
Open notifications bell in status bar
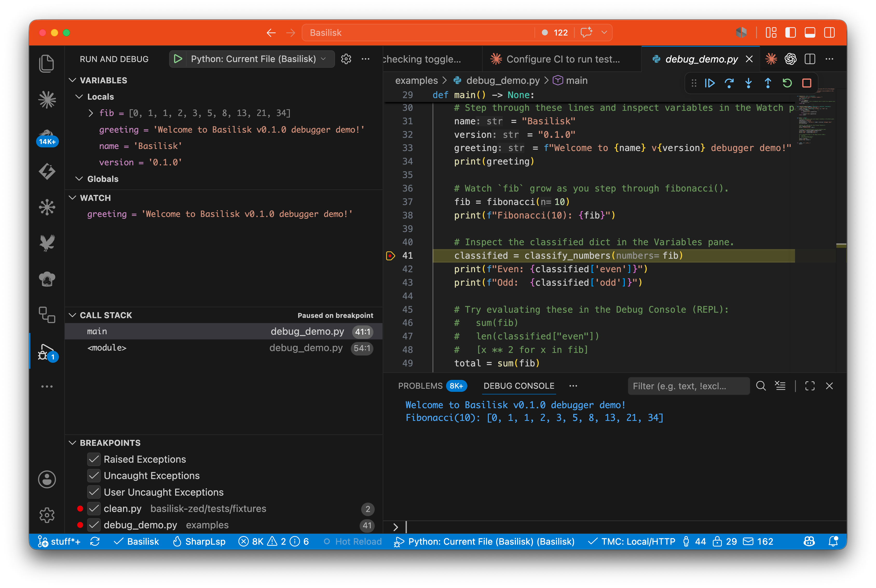click(x=833, y=542)
